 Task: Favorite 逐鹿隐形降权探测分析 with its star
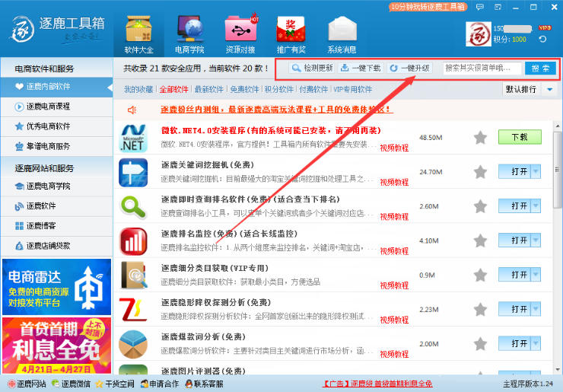point(480,309)
